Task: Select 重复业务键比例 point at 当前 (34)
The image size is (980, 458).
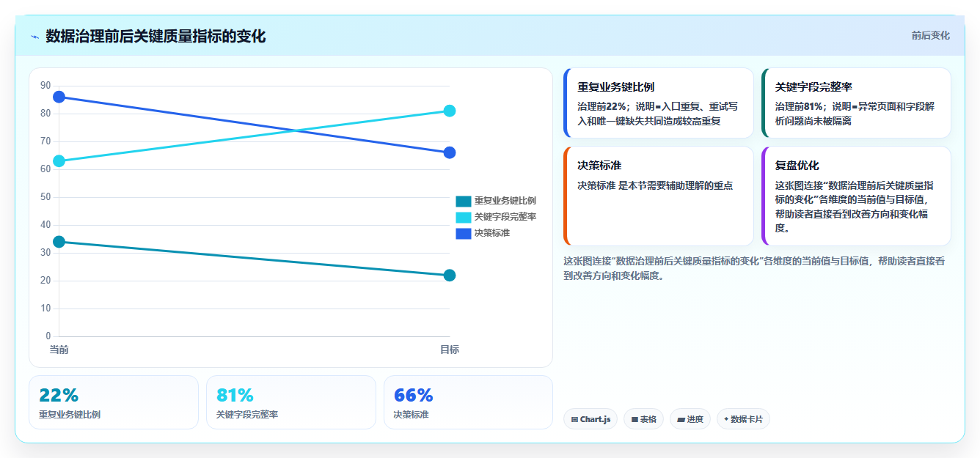Action: pos(59,242)
